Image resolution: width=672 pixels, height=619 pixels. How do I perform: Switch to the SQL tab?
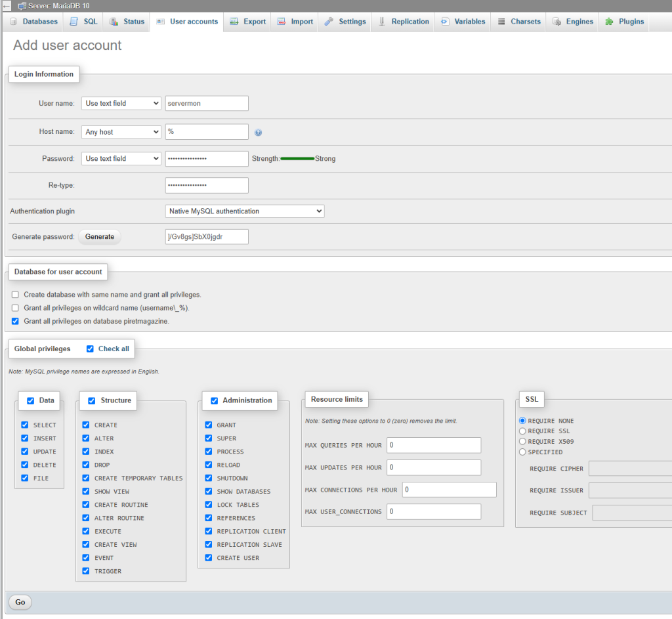pyautogui.click(x=83, y=22)
